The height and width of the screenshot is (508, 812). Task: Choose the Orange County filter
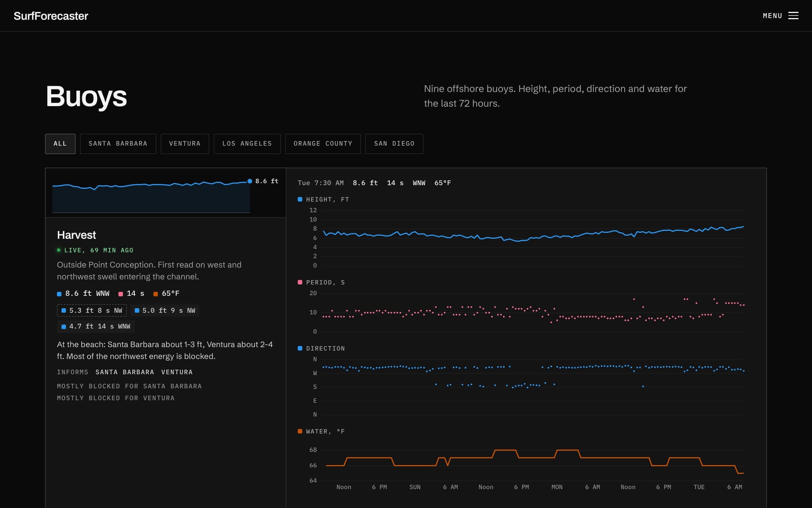(323, 144)
